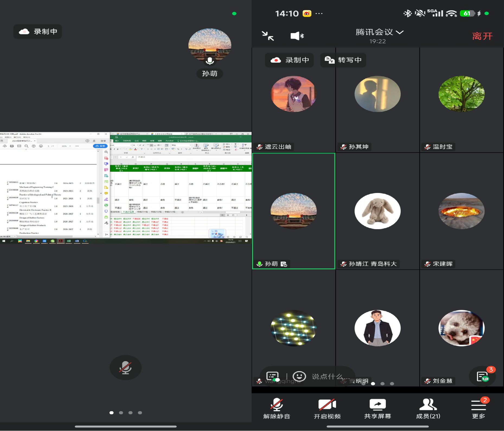Open Excel 公式 ribbon tab
This screenshot has width=504, height=431.
click(x=137, y=141)
